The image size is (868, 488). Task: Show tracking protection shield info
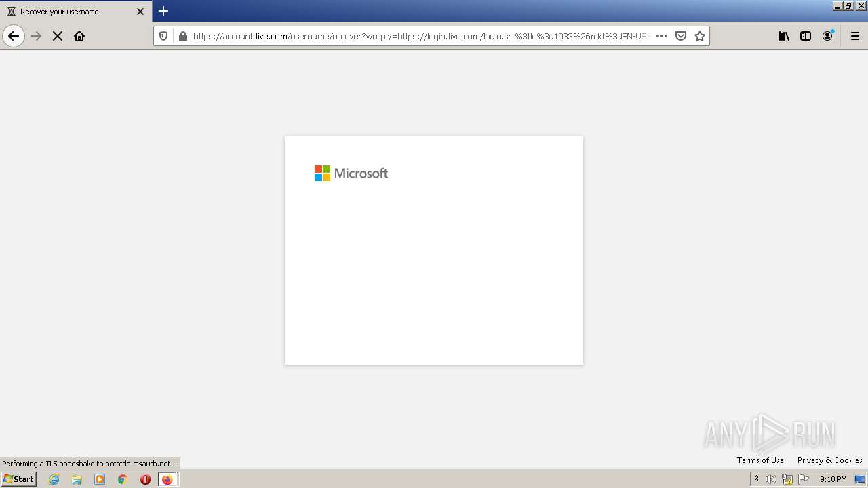point(163,36)
